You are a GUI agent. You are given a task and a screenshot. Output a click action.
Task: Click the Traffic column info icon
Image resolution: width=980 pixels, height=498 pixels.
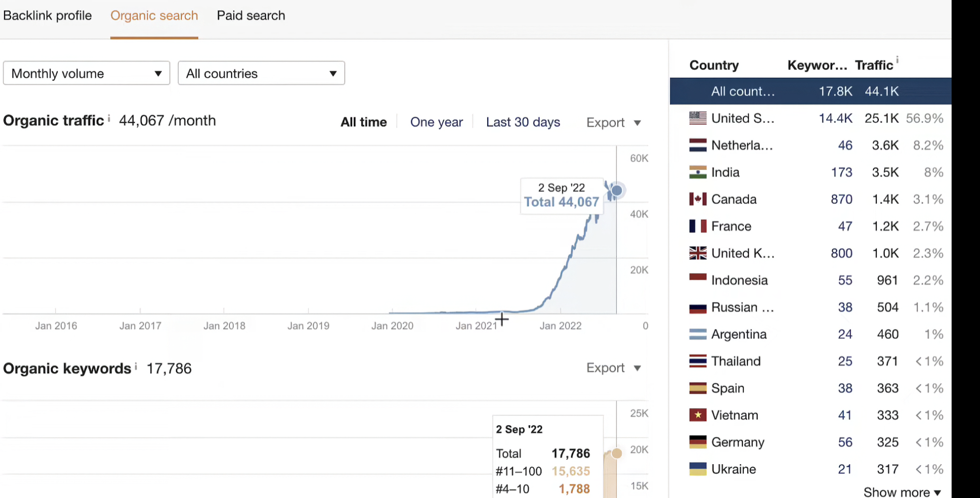point(897,60)
